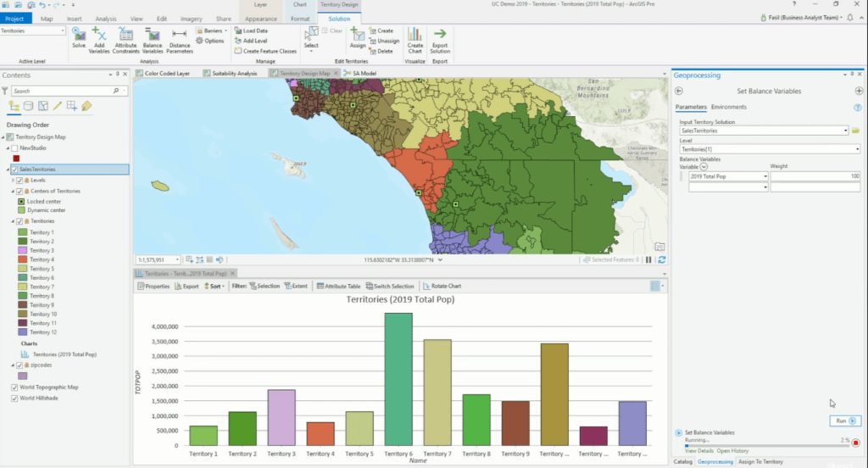The width and height of the screenshot is (868, 468).
Task: Pause map drawing button
Action: pyautogui.click(x=648, y=259)
